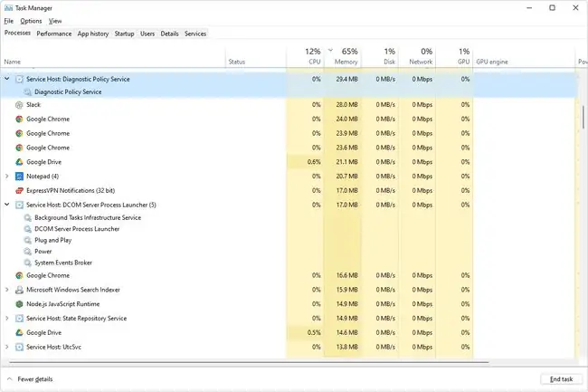
Task: Open the Options menu
Action: (31, 21)
